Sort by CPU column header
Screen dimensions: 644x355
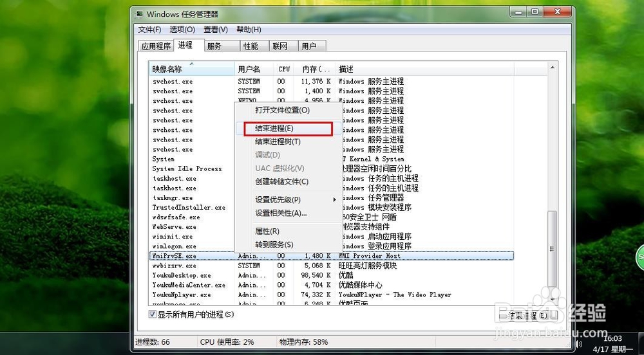tap(283, 69)
